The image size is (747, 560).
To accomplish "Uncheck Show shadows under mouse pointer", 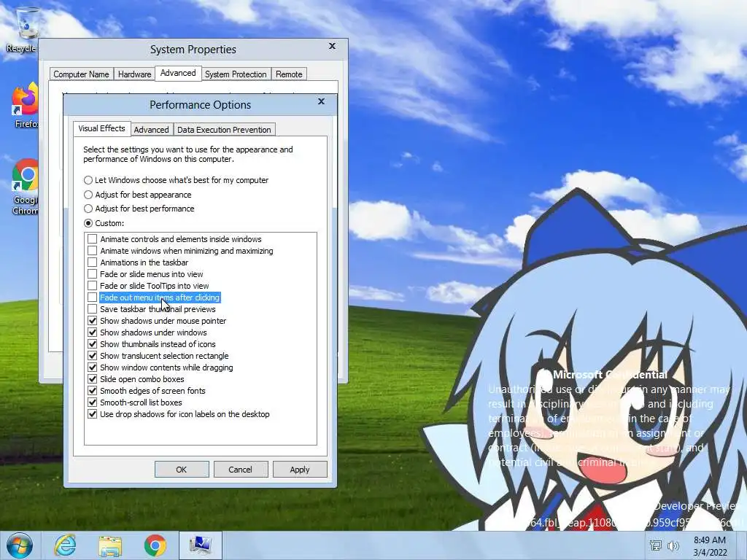I will pos(93,321).
